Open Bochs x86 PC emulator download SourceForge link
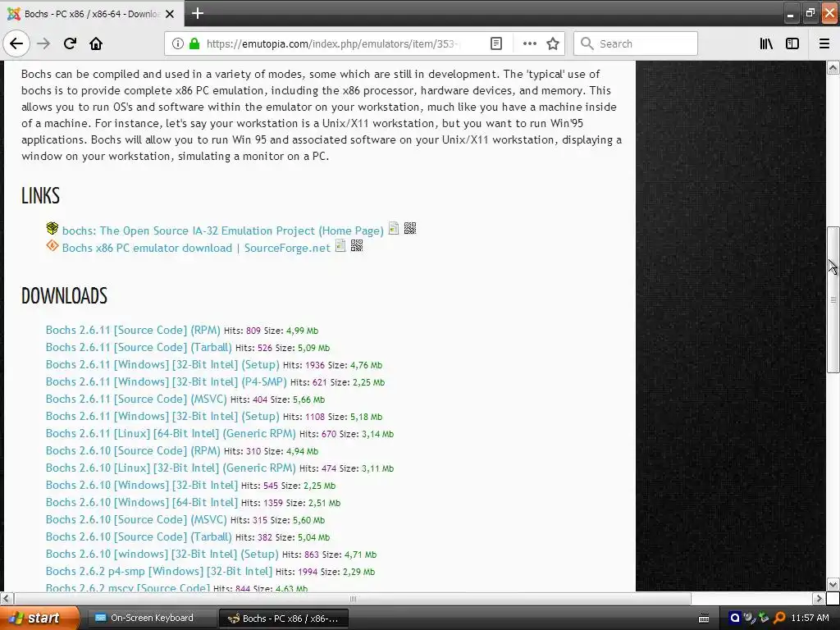The height and width of the screenshot is (630, 840). pyautogui.click(x=196, y=248)
